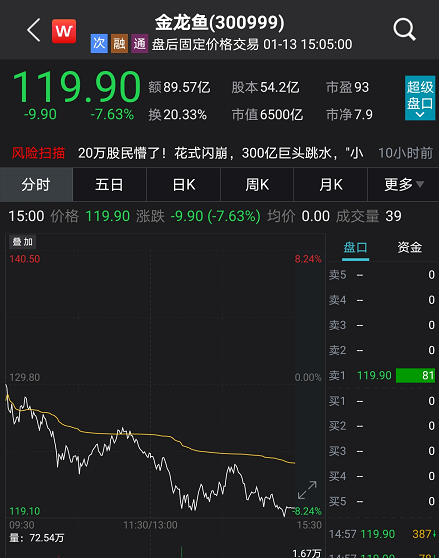439x558 pixels.
Task: Open the 更多 chart period dropdown
Action: pyautogui.click(x=403, y=185)
